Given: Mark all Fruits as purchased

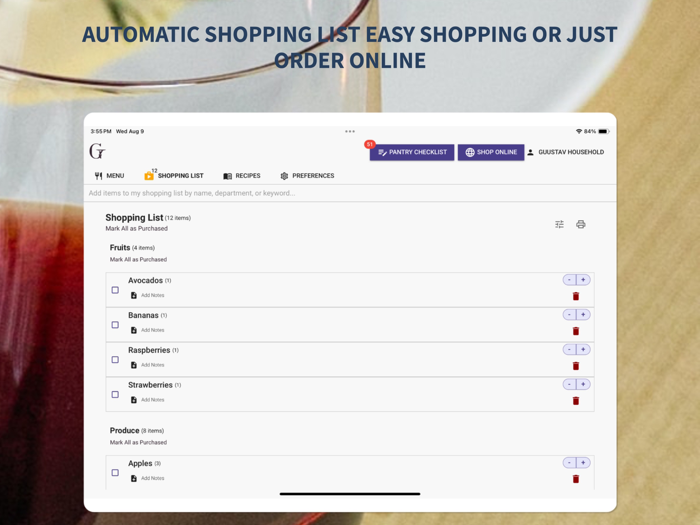Looking at the screenshot, I should [138, 259].
